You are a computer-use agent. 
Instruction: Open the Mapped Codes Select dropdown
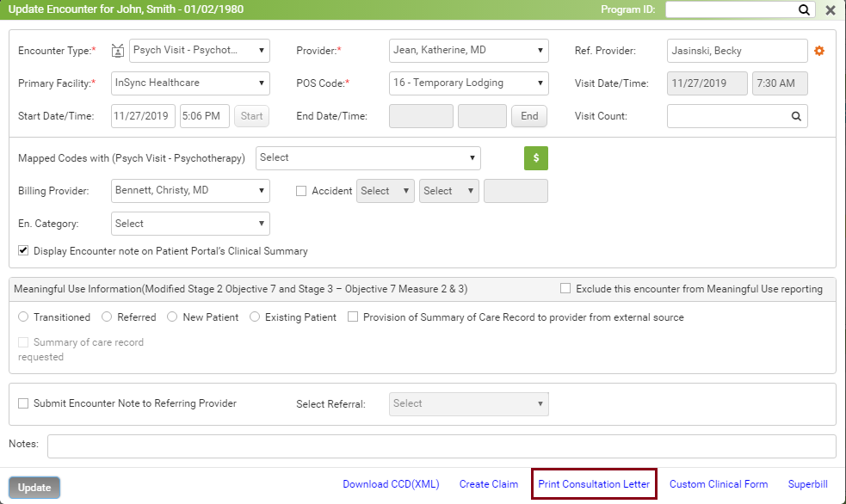point(367,158)
